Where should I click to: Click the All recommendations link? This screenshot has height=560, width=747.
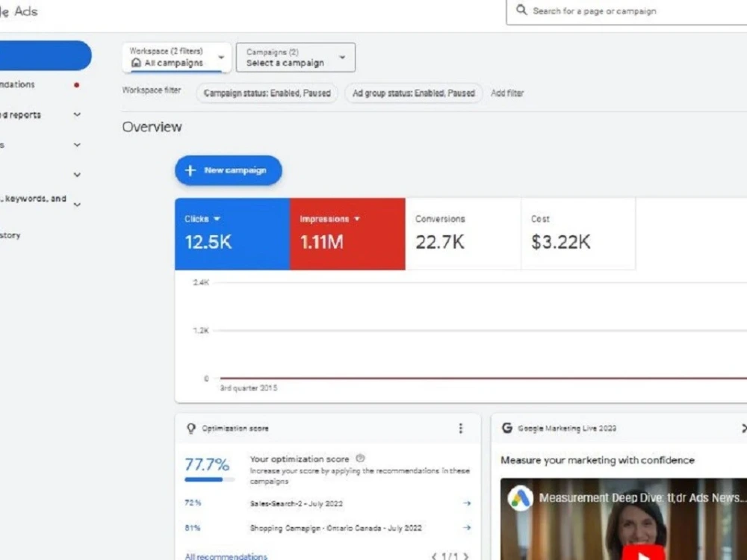click(x=226, y=556)
